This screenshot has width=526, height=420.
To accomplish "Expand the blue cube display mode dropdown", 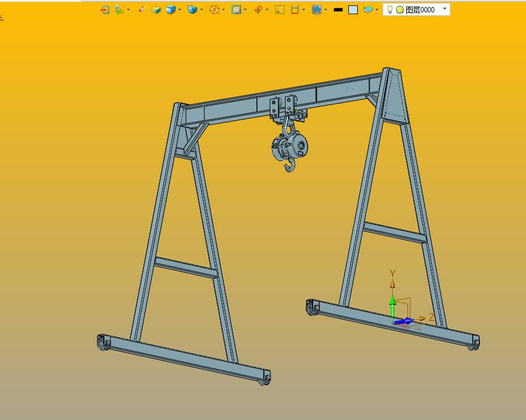I will click(180, 9).
